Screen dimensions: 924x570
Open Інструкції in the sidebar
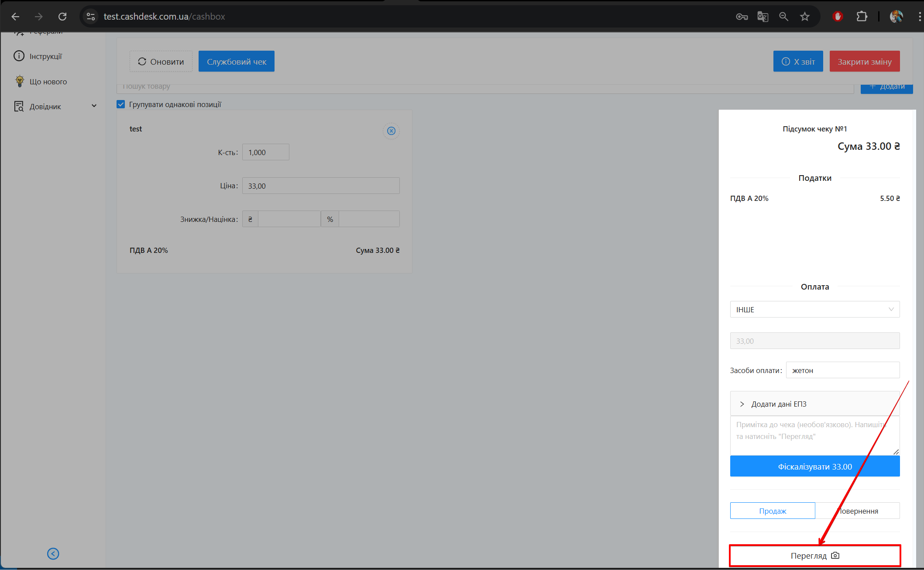[45, 56]
